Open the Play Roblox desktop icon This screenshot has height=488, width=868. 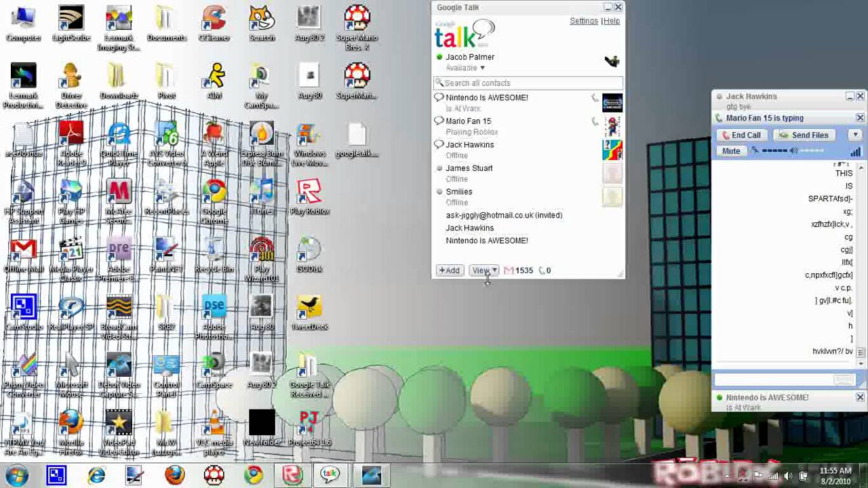click(x=309, y=197)
